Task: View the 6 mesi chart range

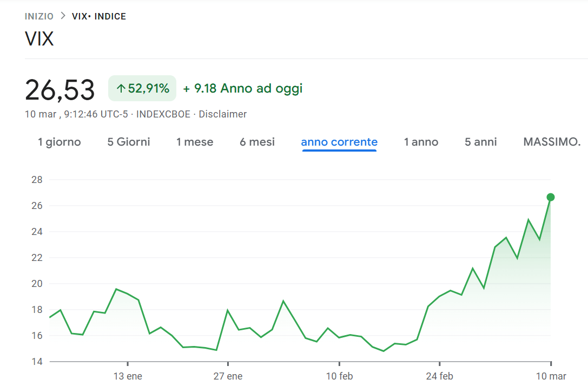Action: point(257,142)
